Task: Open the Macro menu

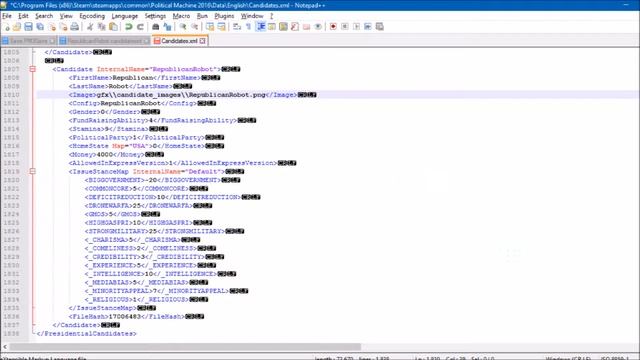Action: pyautogui.click(x=181, y=16)
